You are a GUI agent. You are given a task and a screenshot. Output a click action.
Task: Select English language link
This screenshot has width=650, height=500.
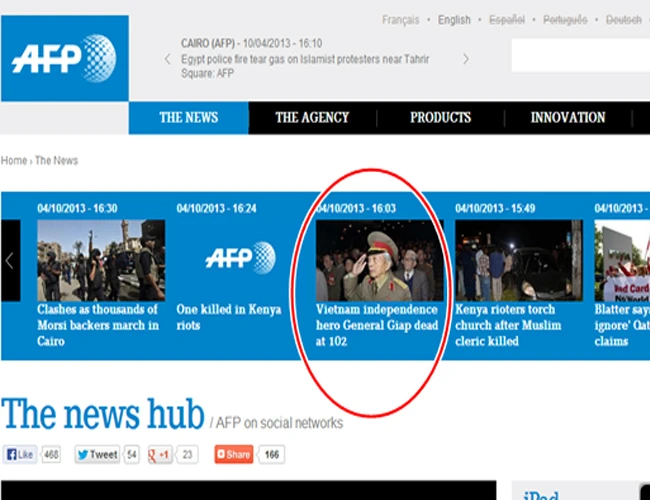pos(454,20)
